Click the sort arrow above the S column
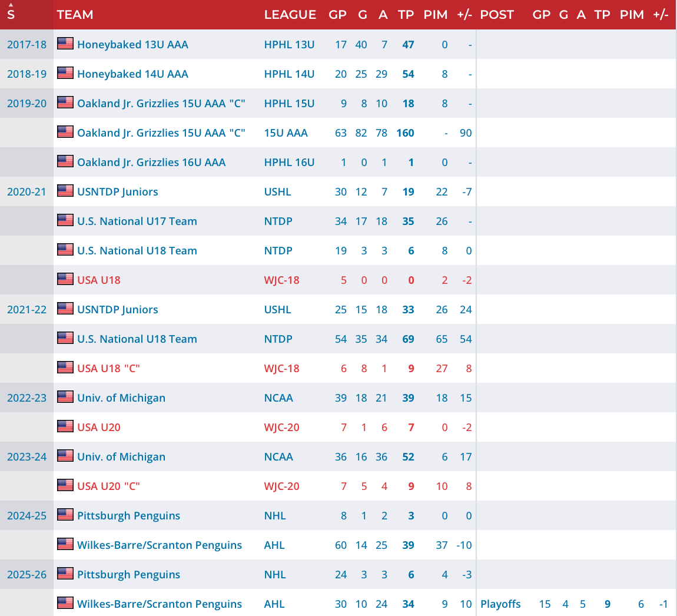 pos(11,5)
